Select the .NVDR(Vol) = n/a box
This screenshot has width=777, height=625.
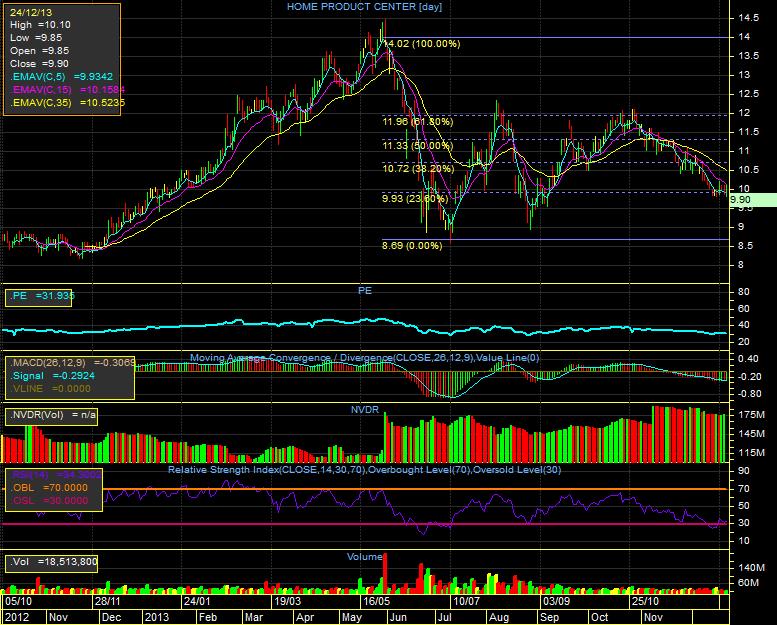point(51,415)
